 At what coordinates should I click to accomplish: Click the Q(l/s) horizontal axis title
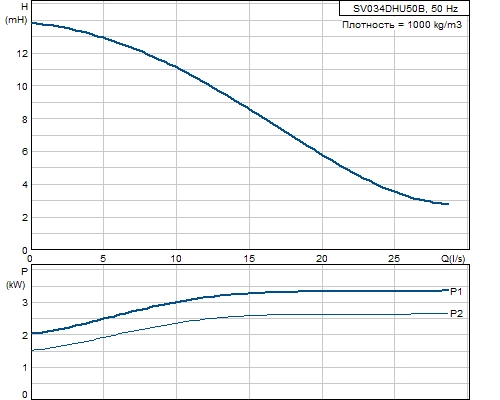tap(453, 259)
